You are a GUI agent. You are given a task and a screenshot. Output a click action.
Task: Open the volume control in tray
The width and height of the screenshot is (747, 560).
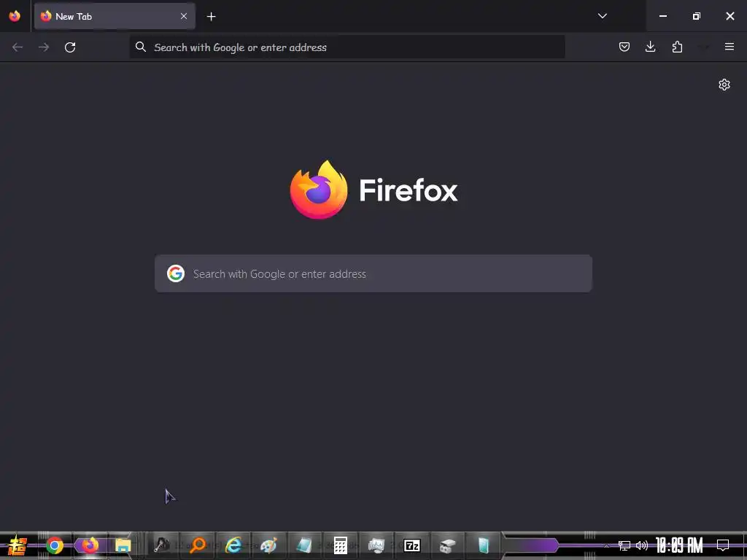pyautogui.click(x=642, y=545)
